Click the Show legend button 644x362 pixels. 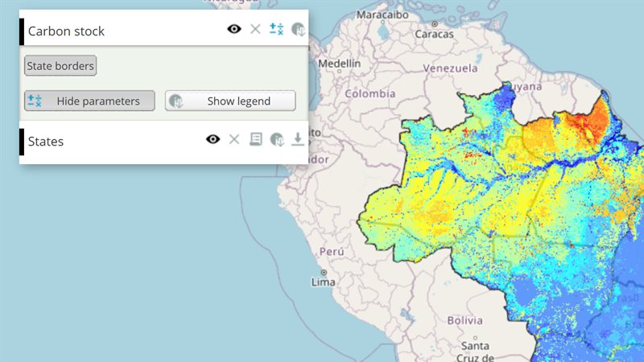pos(230,101)
